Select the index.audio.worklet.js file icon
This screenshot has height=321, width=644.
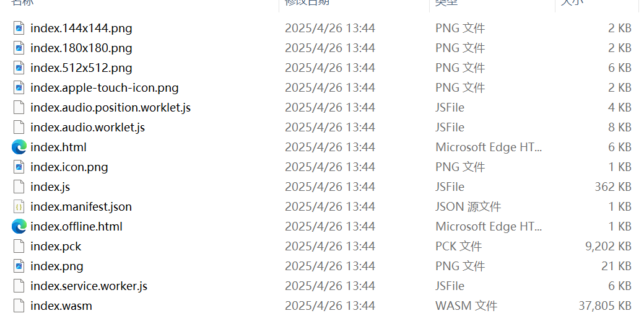pyautogui.click(x=19, y=127)
